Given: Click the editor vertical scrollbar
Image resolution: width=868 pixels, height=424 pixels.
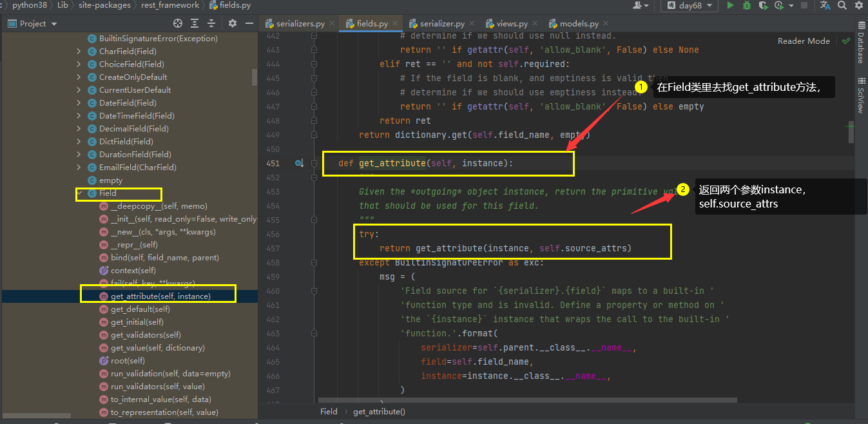Looking at the screenshot, I should [851, 132].
